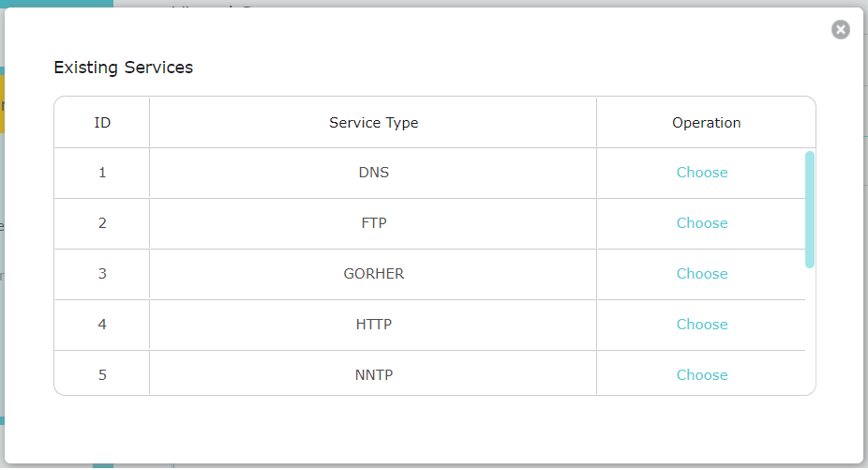Click ID cell number 3
Image resolution: width=868 pixels, height=470 pixels.
point(102,274)
